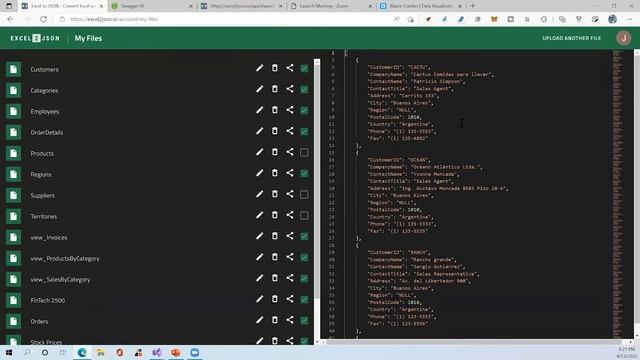Share the Products file
640x360 pixels.
290,152
